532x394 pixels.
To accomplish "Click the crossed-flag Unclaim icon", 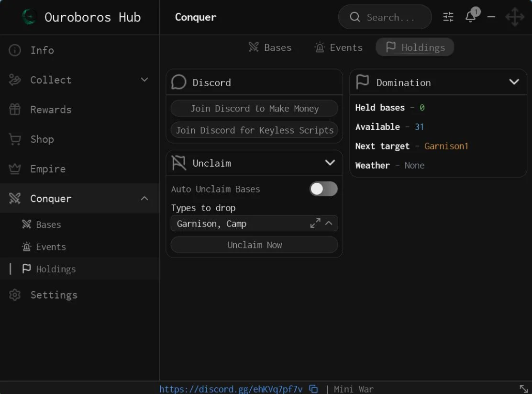I will coord(179,163).
